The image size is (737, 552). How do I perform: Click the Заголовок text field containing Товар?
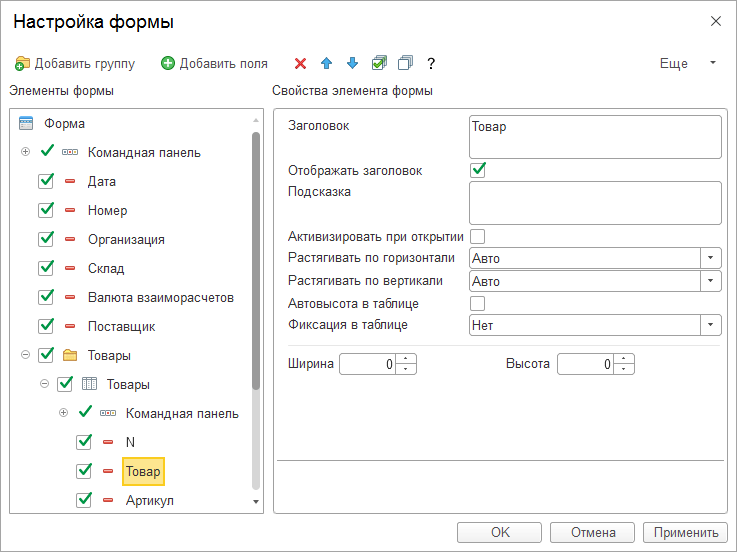pos(595,137)
